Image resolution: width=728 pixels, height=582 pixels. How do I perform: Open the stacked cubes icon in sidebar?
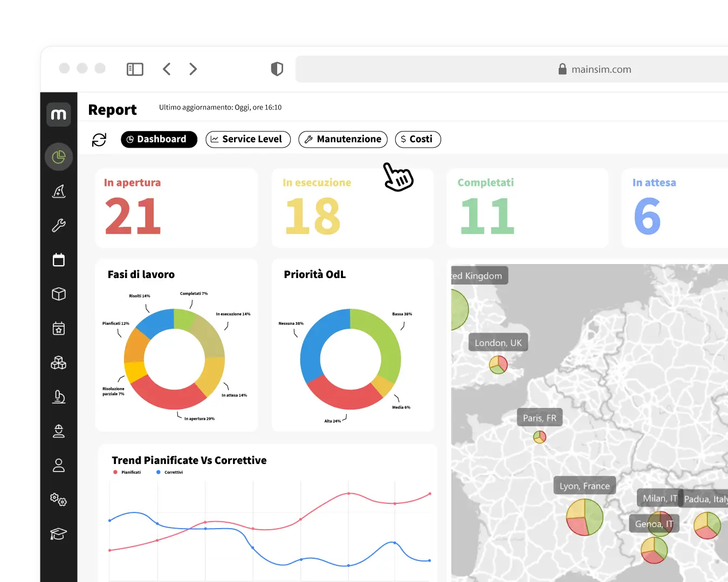pos(58,363)
